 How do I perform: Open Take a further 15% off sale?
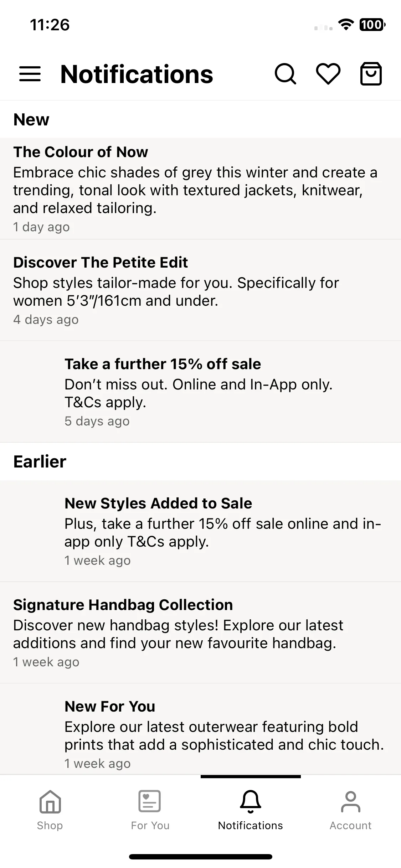coord(200,392)
